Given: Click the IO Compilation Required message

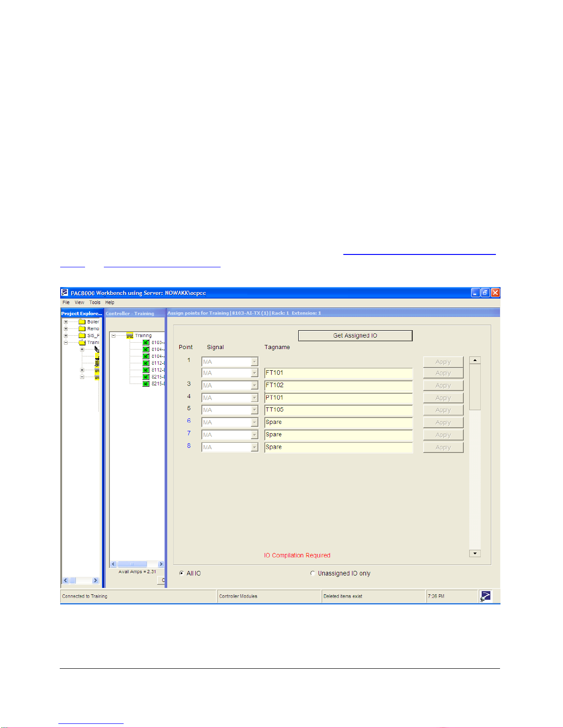Looking at the screenshot, I should [297, 555].
